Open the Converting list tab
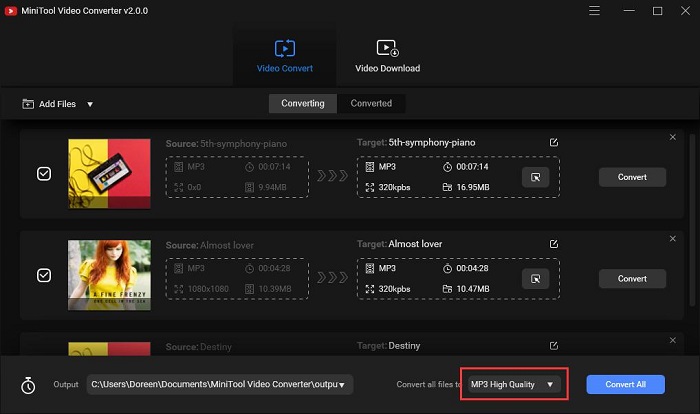This screenshot has width=700, height=414. [x=303, y=103]
